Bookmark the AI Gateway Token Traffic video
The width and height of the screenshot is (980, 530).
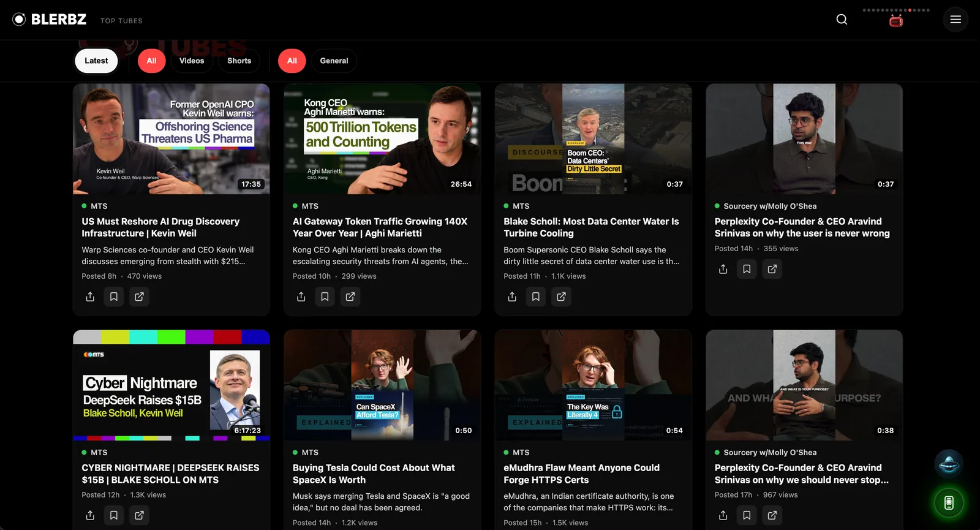(x=325, y=297)
